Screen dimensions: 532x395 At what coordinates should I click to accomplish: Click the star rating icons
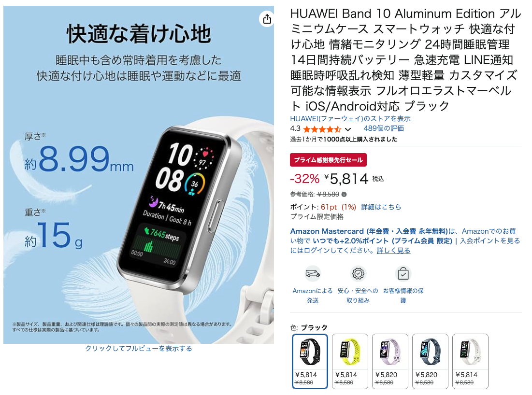(322, 129)
